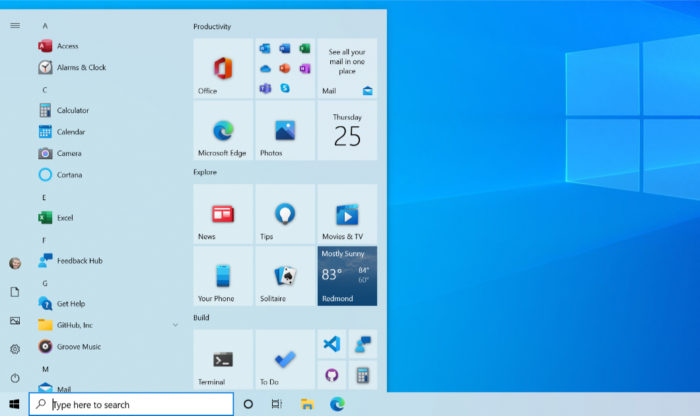
Task: Click the letter M section header
Action: coord(45,369)
